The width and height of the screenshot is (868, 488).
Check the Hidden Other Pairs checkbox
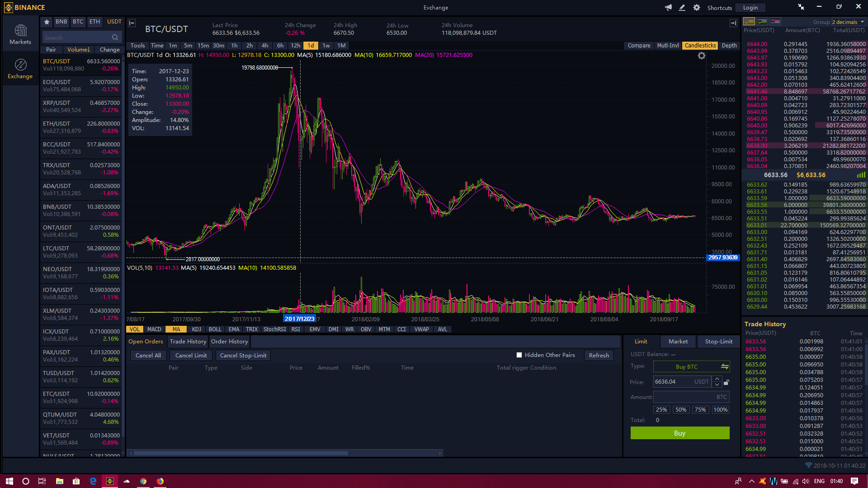519,355
